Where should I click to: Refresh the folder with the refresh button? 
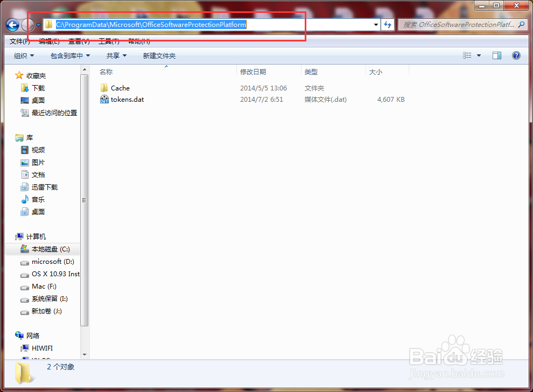tap(388, 24)
